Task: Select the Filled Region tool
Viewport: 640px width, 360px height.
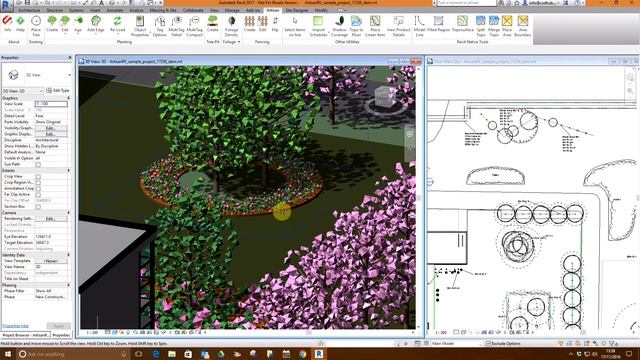Action: click(x=438, y=24)
